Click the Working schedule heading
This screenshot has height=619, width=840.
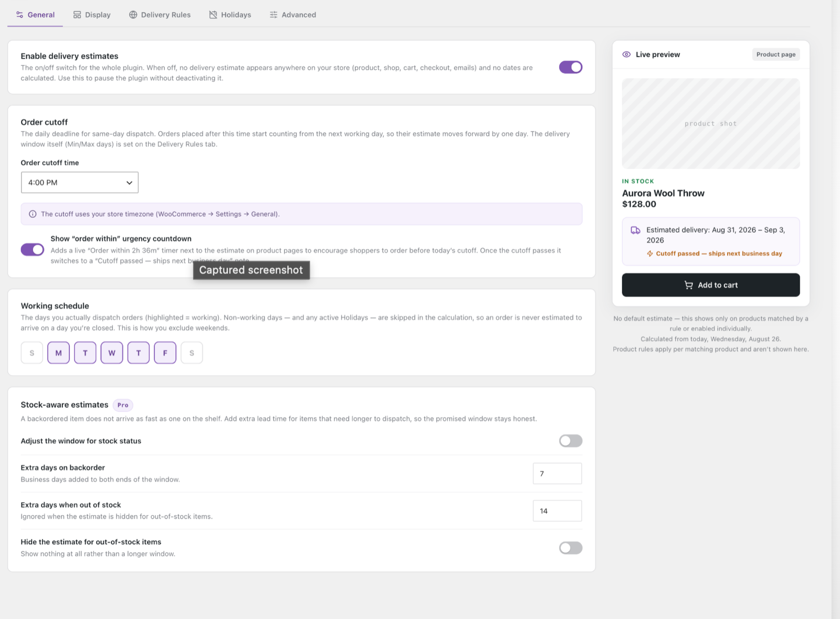click(55, 306)
